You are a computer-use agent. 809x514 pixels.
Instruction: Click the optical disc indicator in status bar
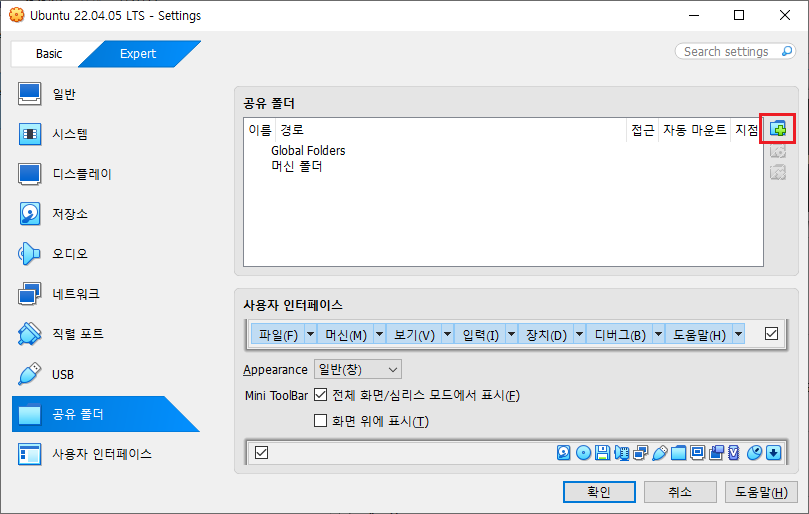[584, 453]
